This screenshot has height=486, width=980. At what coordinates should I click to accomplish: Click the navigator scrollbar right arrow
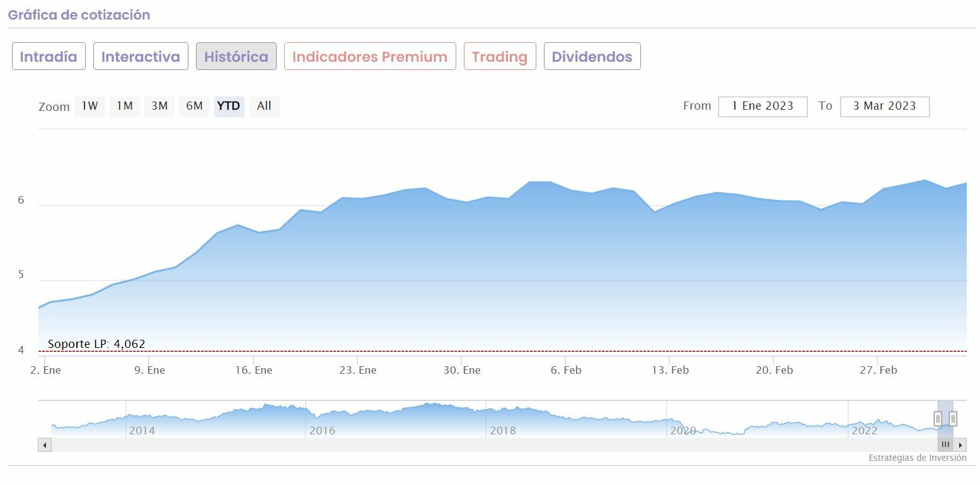click(x=960, y=445)
